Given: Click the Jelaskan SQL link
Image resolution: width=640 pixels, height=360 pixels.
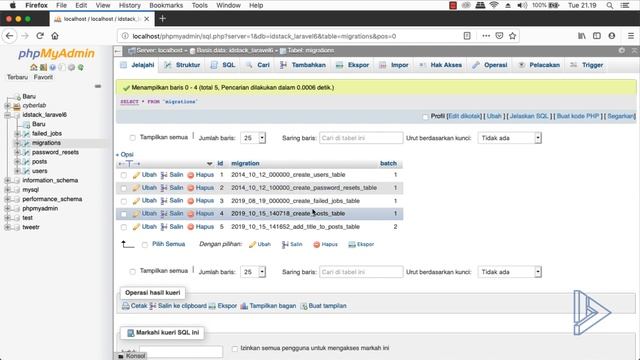Looking at the screenshot, I should click(x=529, y=116).
